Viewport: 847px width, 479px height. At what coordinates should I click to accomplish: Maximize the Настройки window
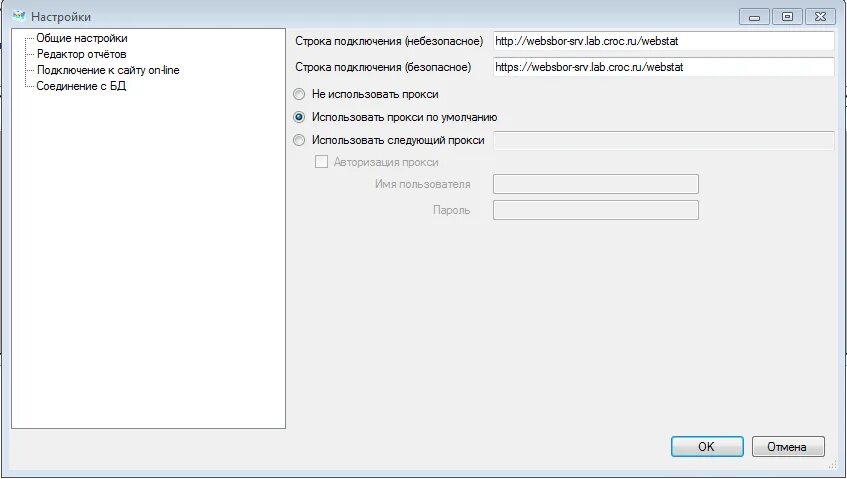787,17
